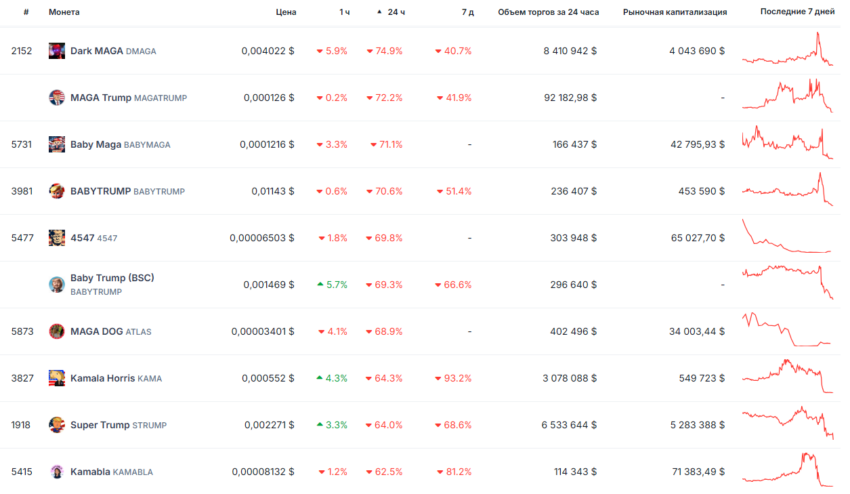Open the Kamala Horris coin page
Screen dimensions: 850x494
pyautogui.click(x=116, y=378)
